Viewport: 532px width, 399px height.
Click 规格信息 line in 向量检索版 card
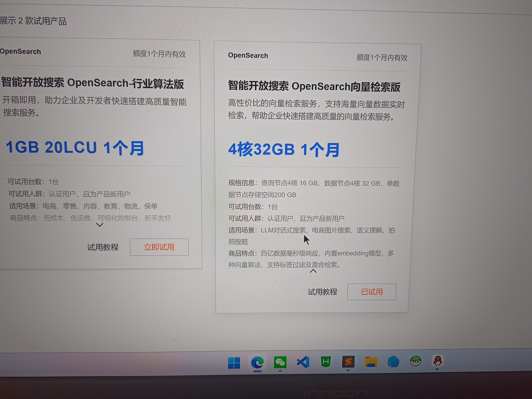coord(314,189)
